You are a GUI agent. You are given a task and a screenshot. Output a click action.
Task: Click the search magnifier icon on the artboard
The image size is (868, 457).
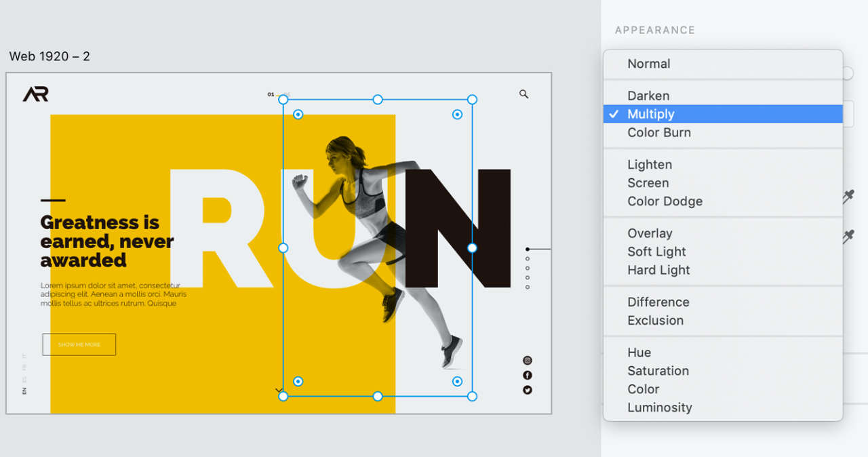523,95
